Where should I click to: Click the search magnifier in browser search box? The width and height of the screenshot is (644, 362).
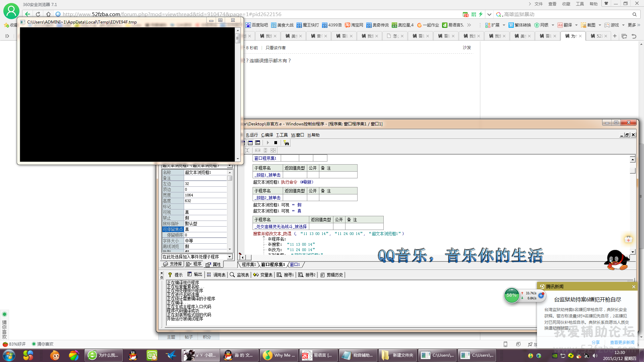tap(634, 14)
